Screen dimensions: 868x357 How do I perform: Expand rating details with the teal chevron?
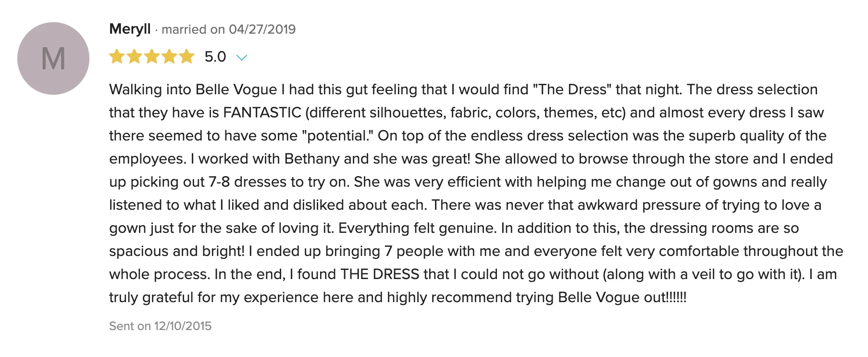point(242,58)
